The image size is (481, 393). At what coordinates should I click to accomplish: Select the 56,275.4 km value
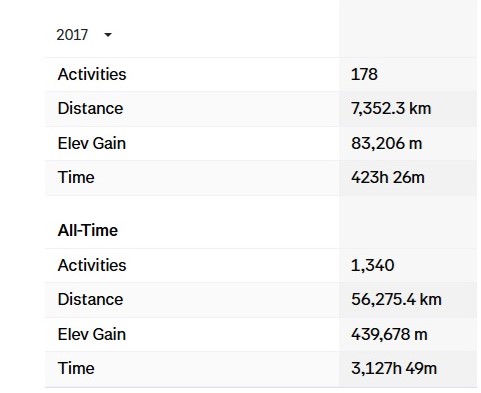pyautogui.click(x=396, y=299)
